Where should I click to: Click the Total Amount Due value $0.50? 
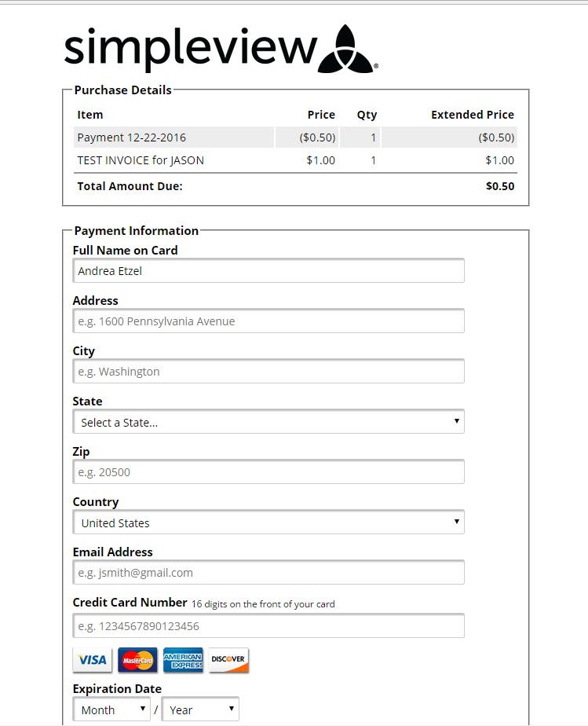pos(500,186)
